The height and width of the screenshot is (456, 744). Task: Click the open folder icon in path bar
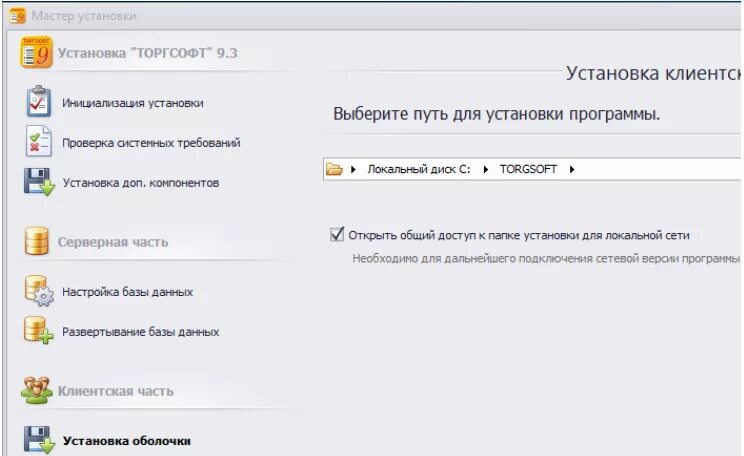click(335, 169)
